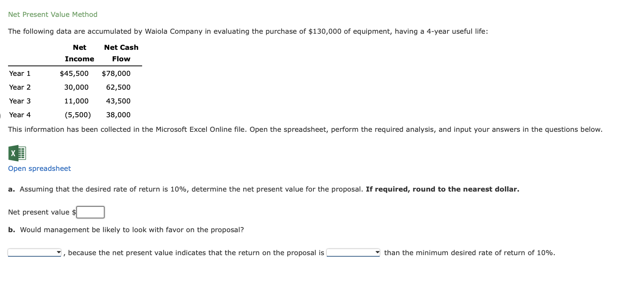Click the Net Income column header

pos(79,53)
